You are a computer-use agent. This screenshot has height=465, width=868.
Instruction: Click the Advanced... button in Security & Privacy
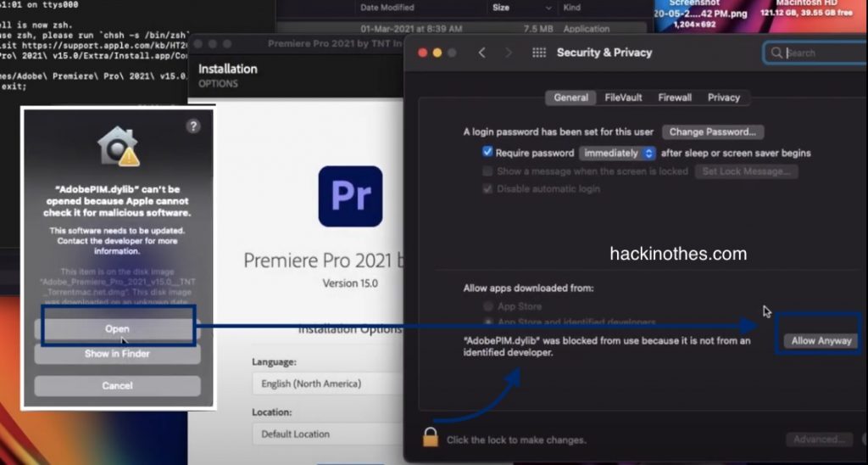coord(819,440)
